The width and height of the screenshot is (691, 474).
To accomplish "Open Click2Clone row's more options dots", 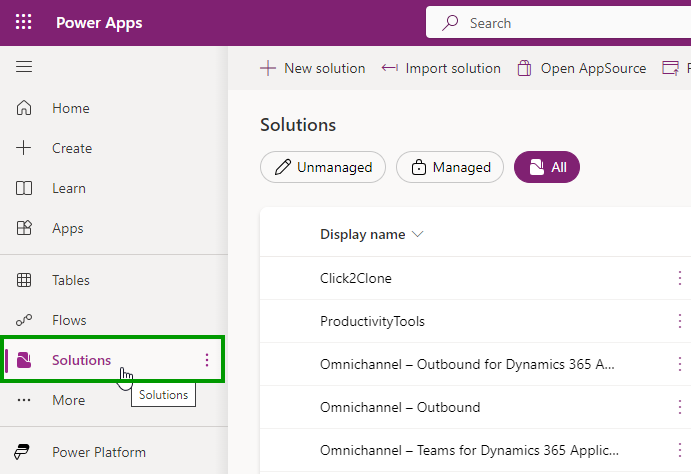I will click(680, 278).
